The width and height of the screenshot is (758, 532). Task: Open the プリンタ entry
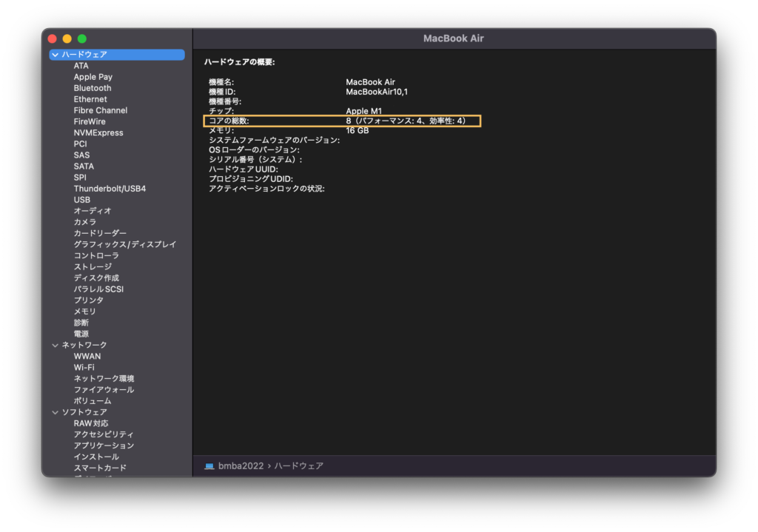[x=89, y=300]
